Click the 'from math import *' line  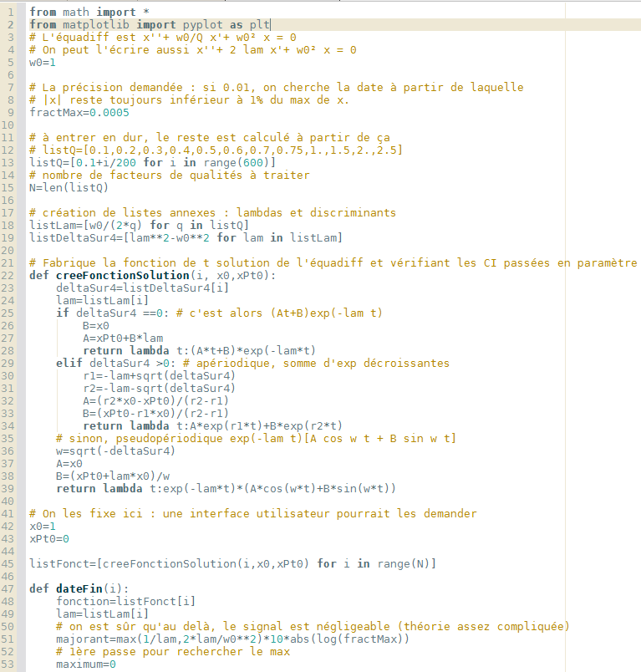87,13
